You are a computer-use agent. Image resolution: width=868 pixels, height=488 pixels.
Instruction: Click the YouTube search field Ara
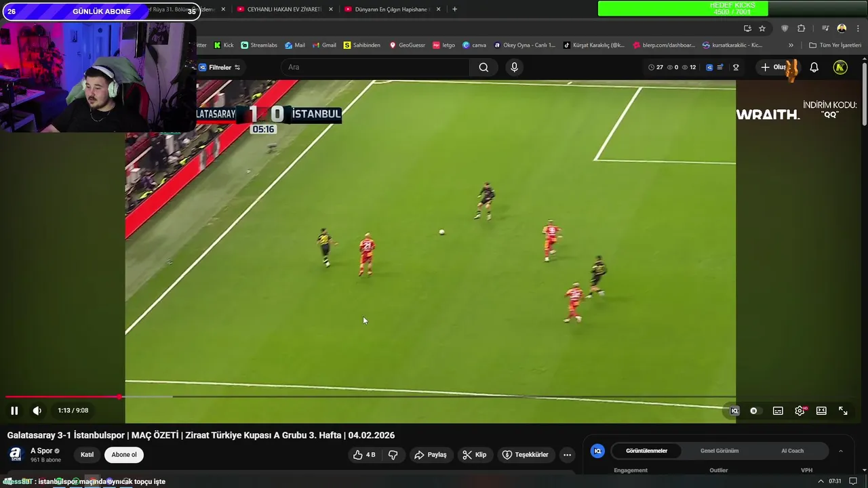click(x=375, y=67)
